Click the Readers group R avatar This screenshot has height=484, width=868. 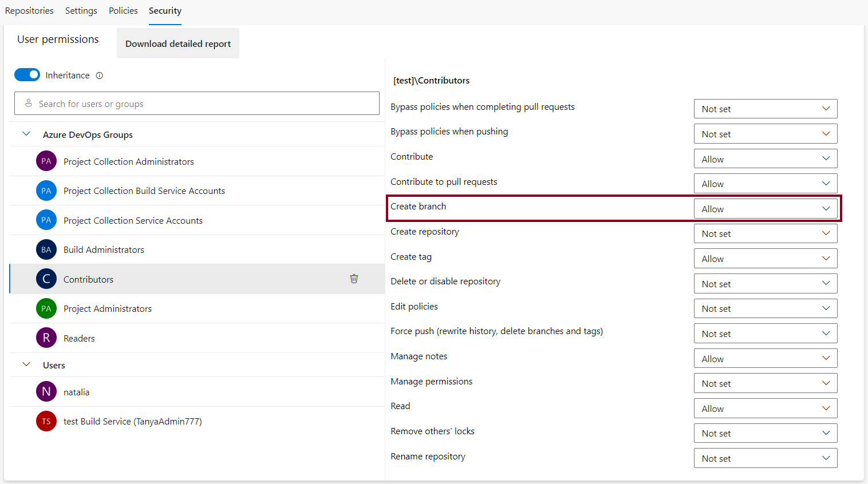[46, 338]
